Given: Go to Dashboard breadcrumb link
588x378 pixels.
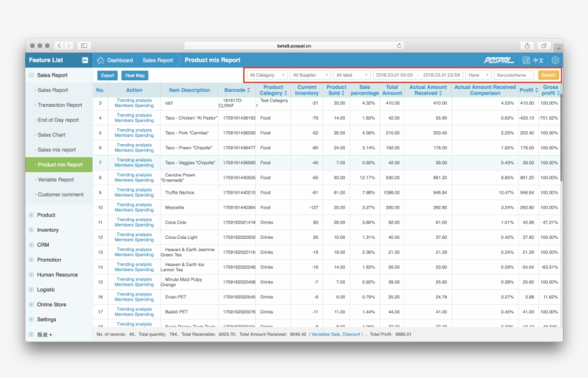Looking at the screenshot, I should click(x=120, y=60).
